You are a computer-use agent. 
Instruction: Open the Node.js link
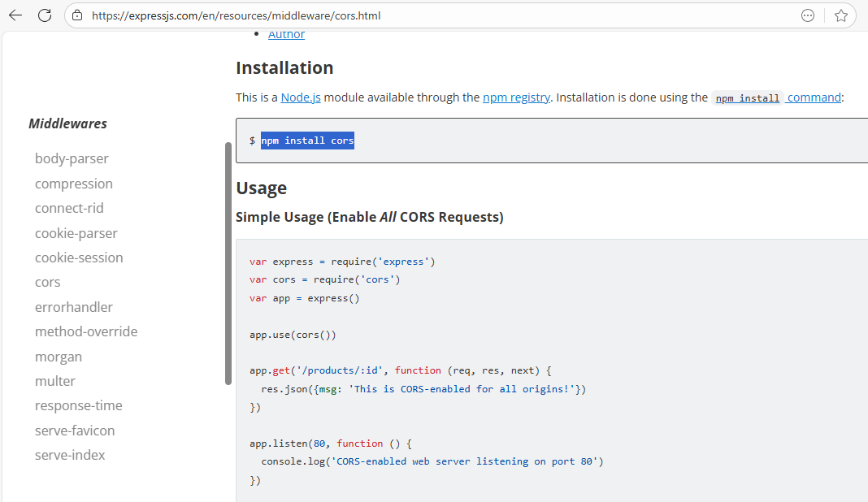pos(301,97)
